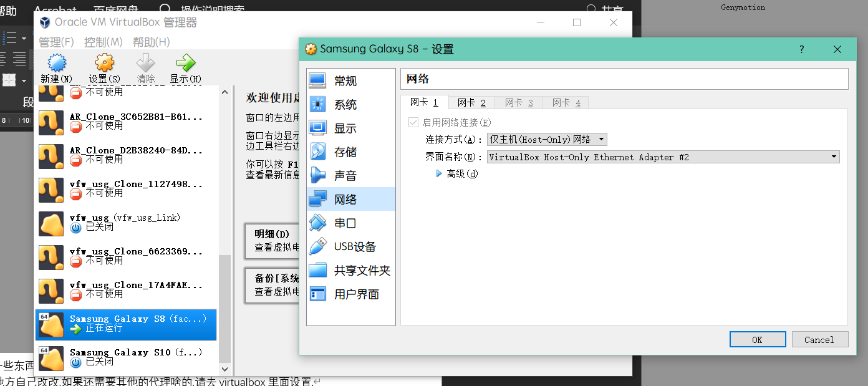Open the 显示 Display settings category
Image resolution: width=868 pixels, height=386 pixels.
coord(351,128)
